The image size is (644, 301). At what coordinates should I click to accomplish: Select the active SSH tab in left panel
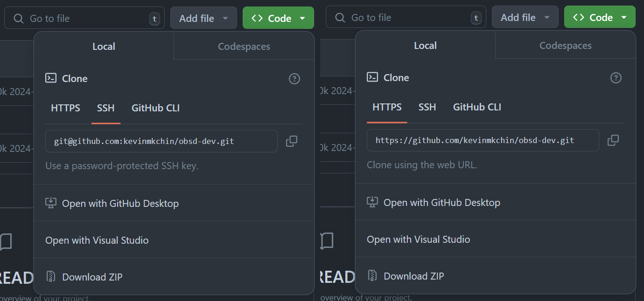[x=106, y=108]
